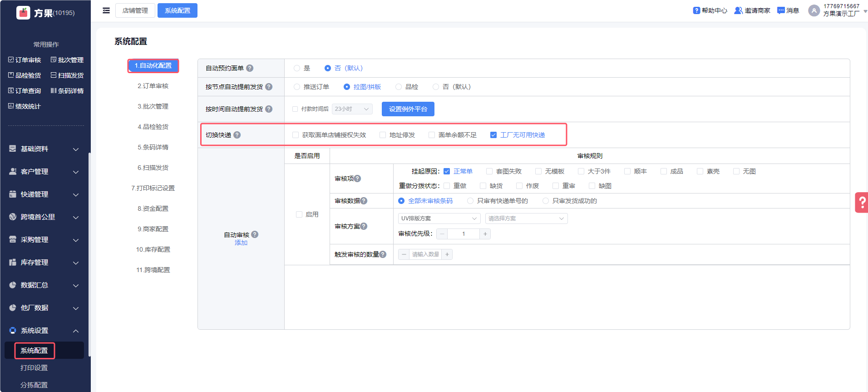Click the 邀请商家 invite merchant icon

(738, 10)
